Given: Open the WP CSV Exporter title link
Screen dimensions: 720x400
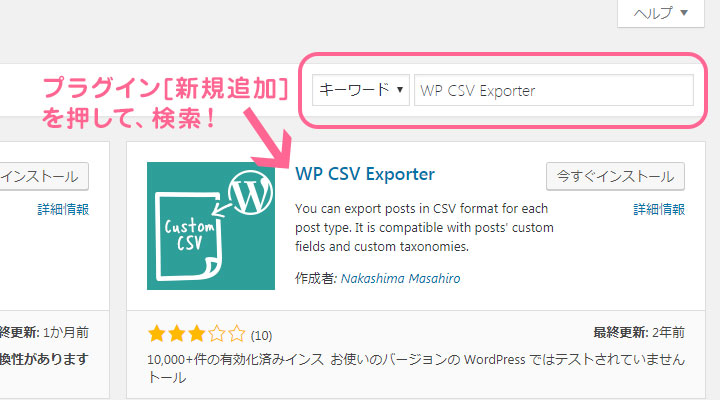Looking at the screenshot, I should pyautogui.click(x=365, y=174).
